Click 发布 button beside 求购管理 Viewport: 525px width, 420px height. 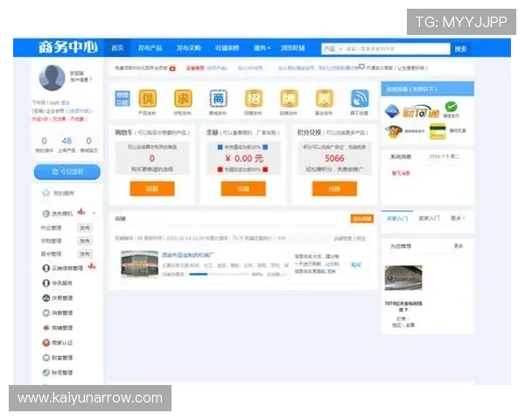coord(85,241)
